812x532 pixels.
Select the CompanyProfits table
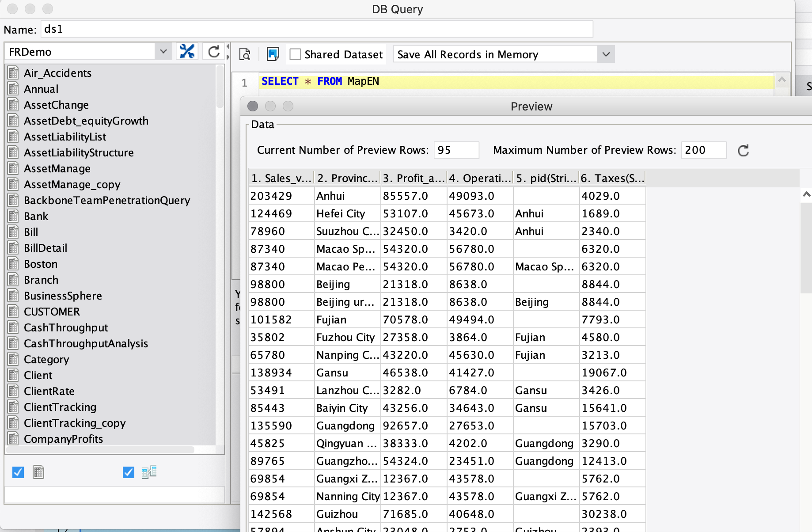63,439
